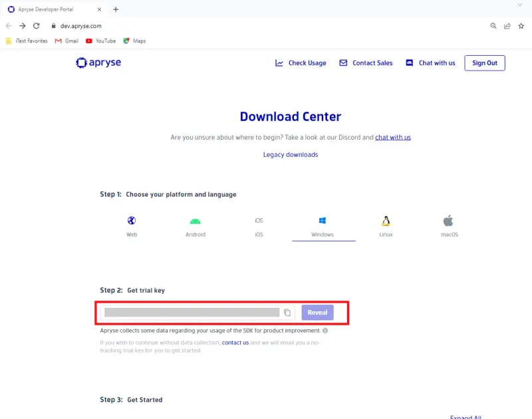Screen dimensions: 532x419
Task: Open YouTube bookmark
Action: click(x=100, y=41)
